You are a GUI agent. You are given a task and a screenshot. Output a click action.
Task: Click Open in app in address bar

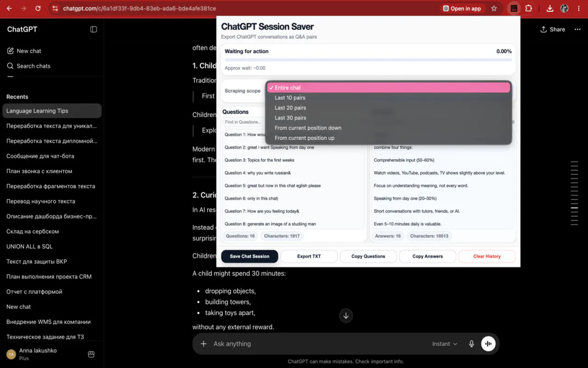tap(462, 8)
